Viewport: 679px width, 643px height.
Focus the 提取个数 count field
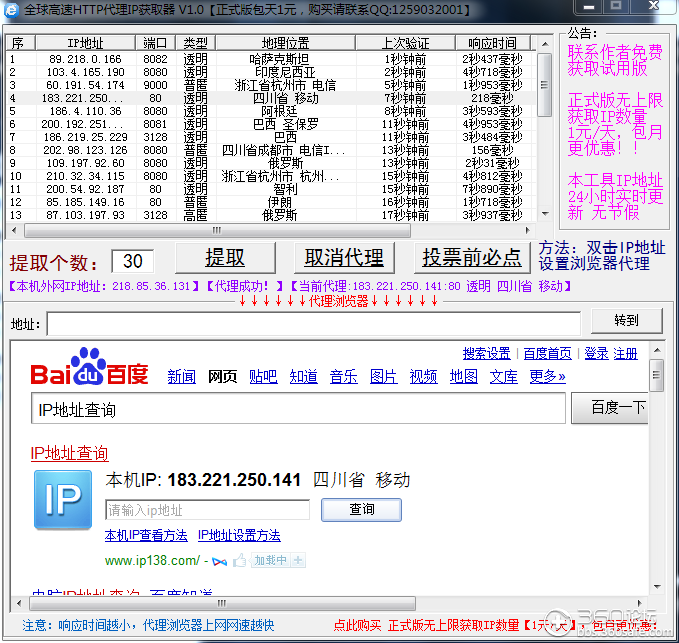point(132,261)
